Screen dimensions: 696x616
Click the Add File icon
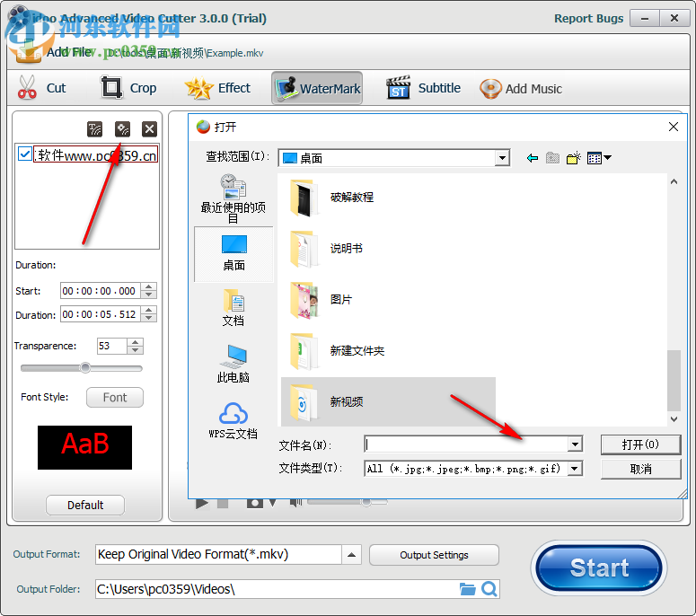[28, 51]
